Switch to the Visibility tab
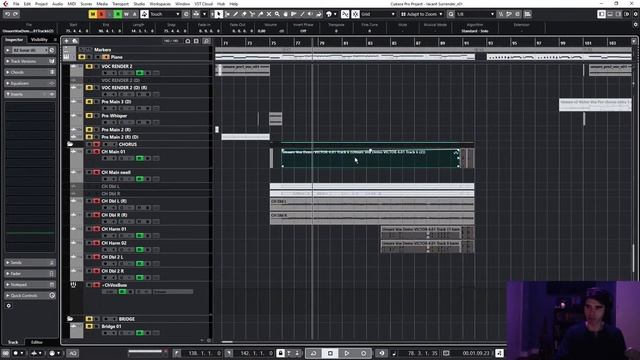The height and width of the screenshot is (360, 640). coord(39,40)
